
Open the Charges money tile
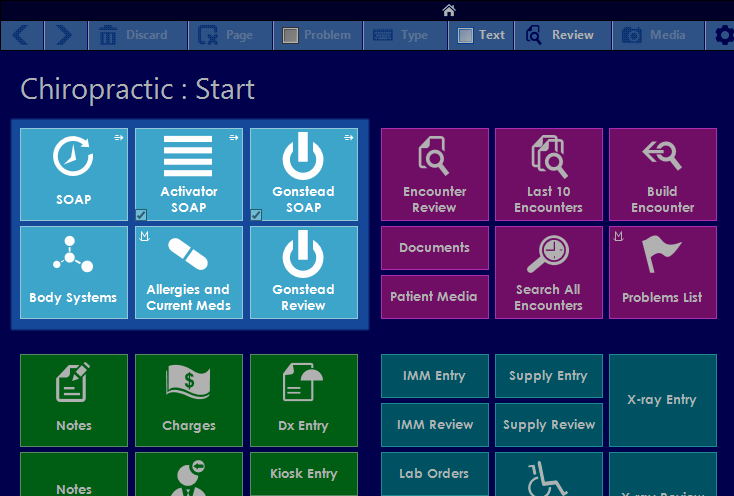[x=188, y=400]
